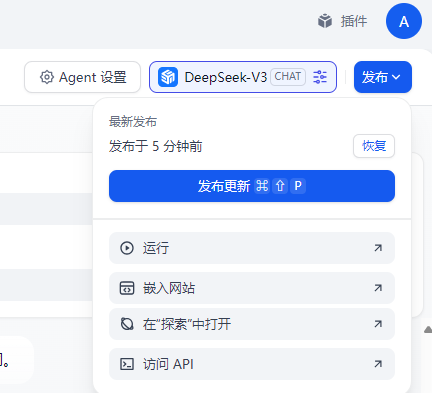Click the explore planet icon

[x=127, y=324]
